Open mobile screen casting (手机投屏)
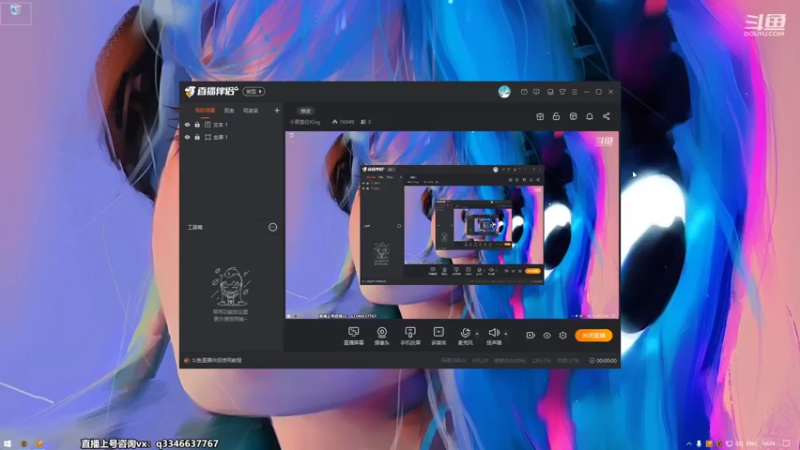Viewport: 800px width, 450px height. pyautogui.click(x=410, y=336)
